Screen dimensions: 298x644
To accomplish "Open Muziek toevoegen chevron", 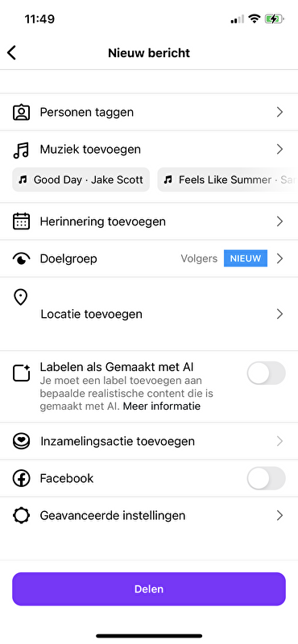I will (x=280, y=149).
